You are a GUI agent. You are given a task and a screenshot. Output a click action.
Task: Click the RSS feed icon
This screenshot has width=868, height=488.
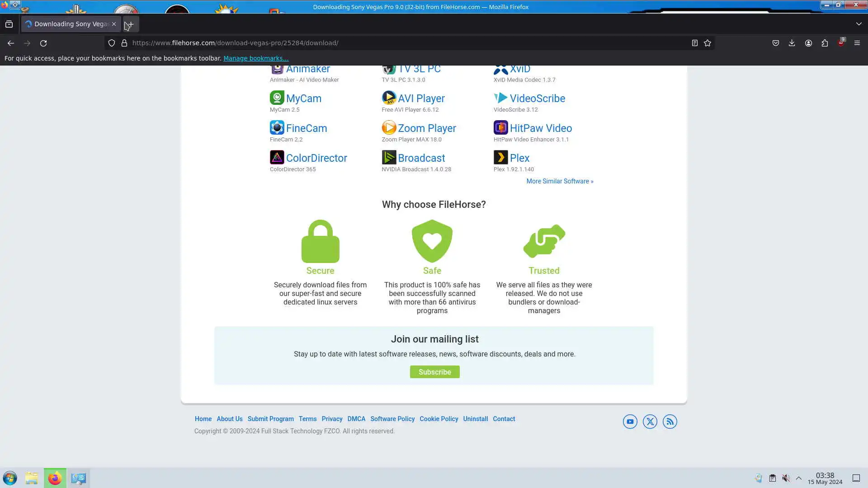[670, 422]
